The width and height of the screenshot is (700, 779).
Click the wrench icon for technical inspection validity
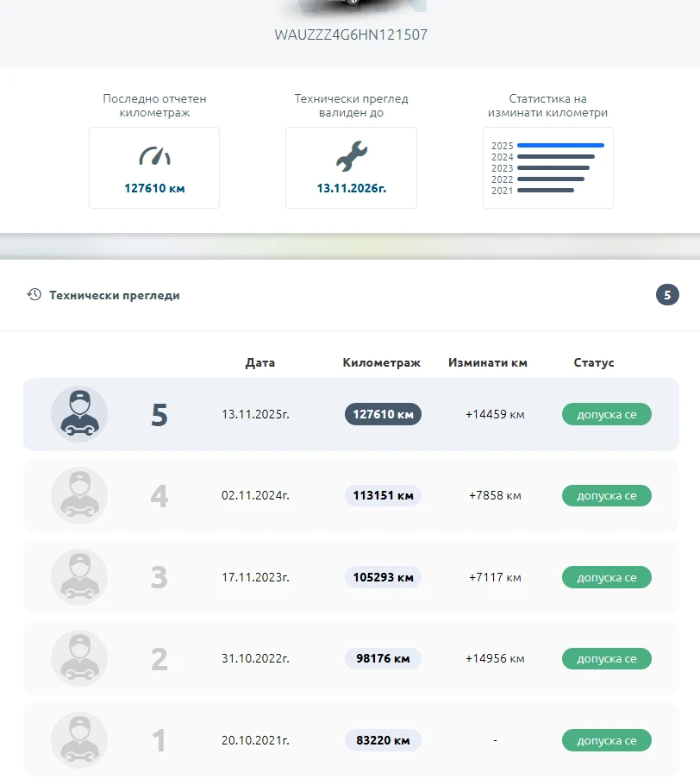pos(351,156)
